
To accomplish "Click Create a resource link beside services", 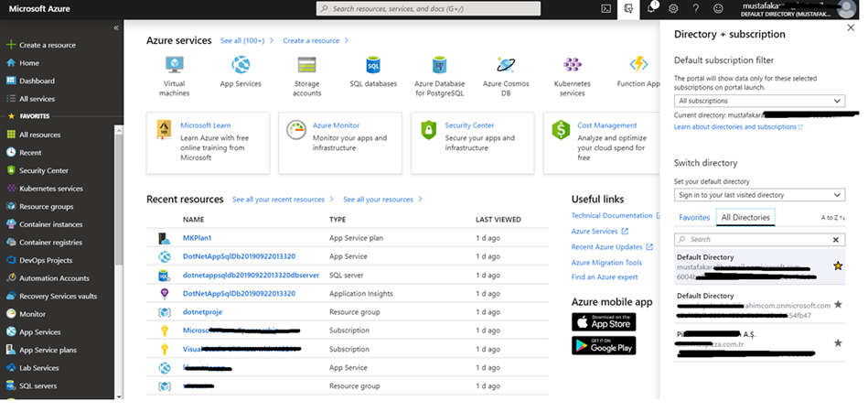I will coord(316,40).
